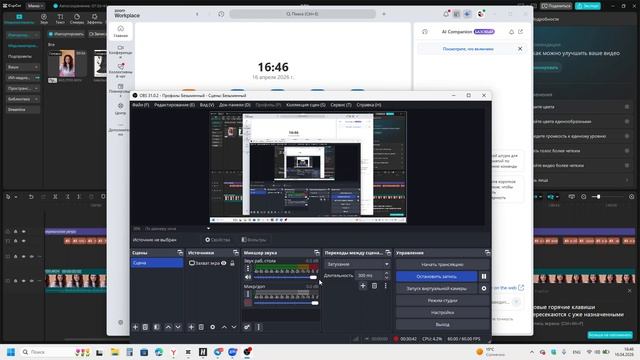Open OBS Settings button in Controls
The height and width of the screenshot is (360, 640).
(442, 312)
